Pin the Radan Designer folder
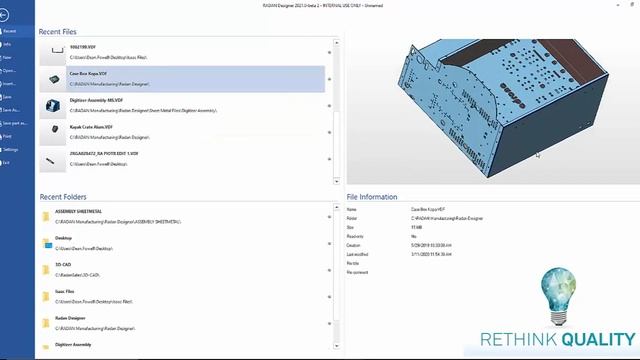Screen dimensions: 640x360 tap(329, 324)
